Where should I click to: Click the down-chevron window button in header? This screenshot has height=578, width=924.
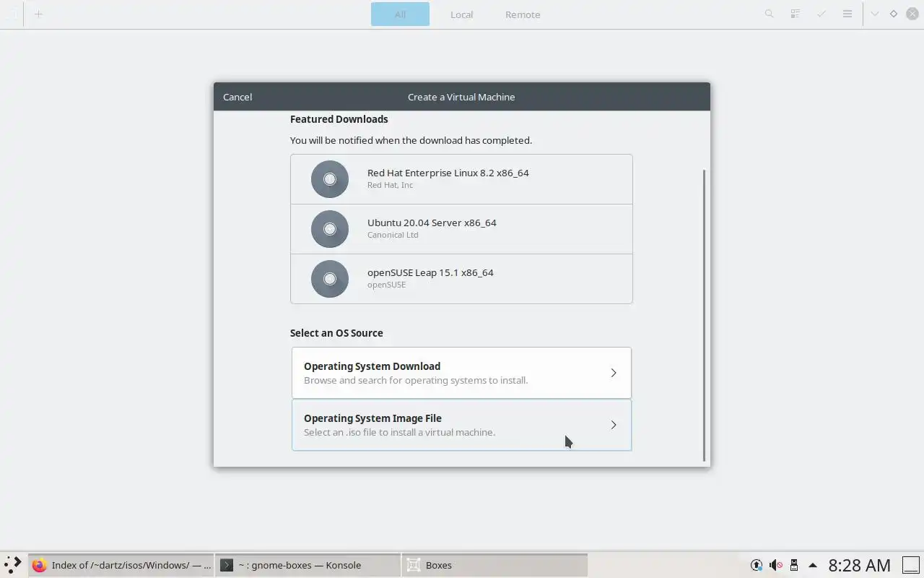tap(875, 14)
